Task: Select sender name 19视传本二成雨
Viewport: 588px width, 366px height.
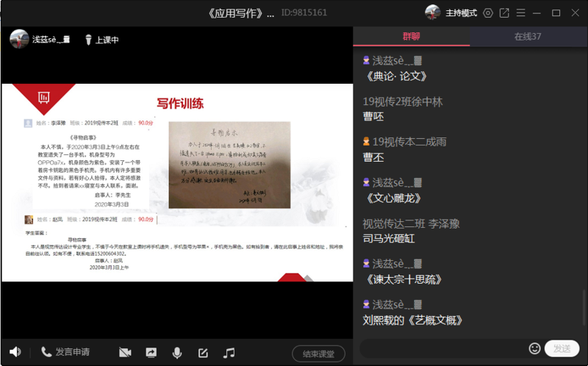Action: click(409, 142)
